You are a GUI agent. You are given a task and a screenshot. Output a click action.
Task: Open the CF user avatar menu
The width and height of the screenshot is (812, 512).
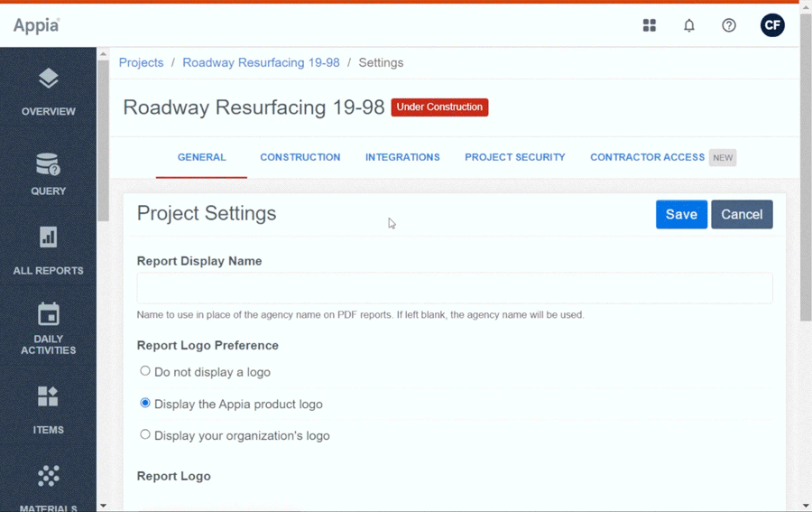coord(772,25)
